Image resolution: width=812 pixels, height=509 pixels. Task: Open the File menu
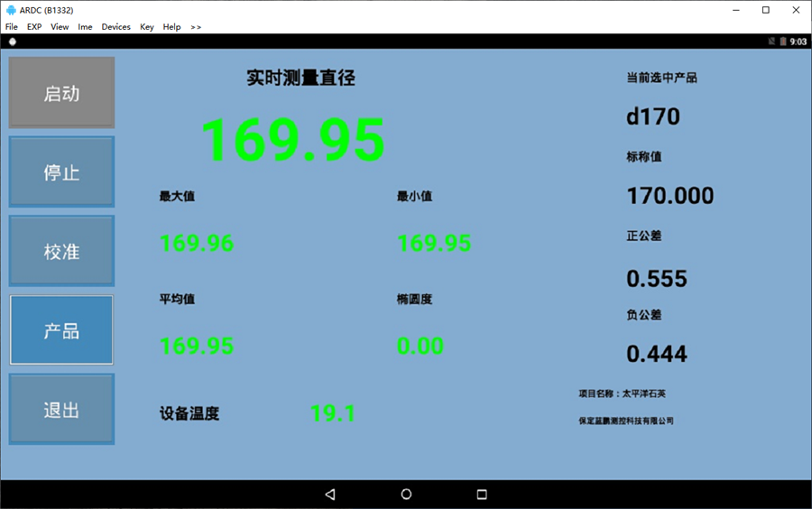coord(12,27)
